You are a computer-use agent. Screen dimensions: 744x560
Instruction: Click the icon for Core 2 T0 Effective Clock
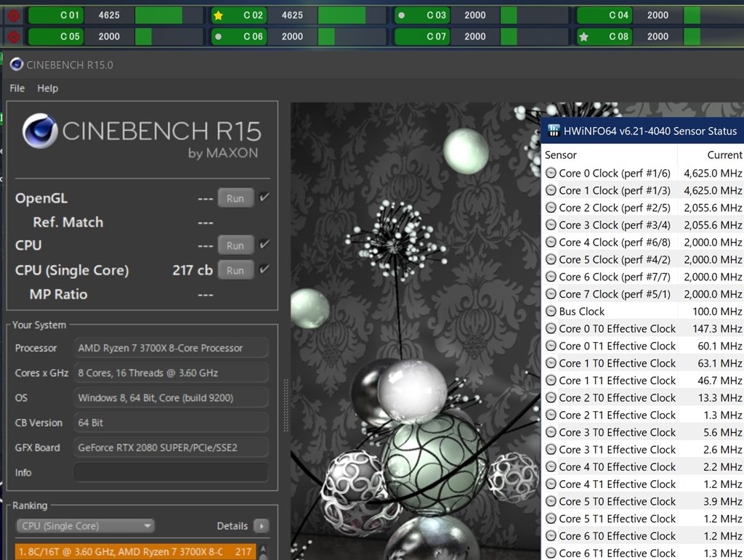pos(551,398)
